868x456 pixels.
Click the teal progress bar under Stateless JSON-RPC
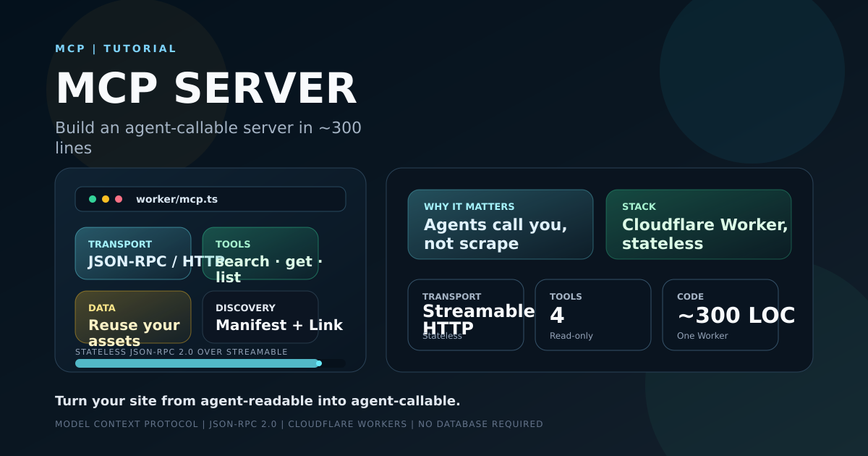coord(197,363)
